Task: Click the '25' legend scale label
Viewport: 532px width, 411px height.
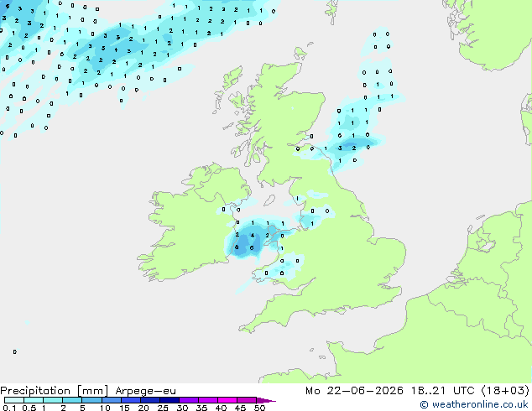Action: click(163, 408)
